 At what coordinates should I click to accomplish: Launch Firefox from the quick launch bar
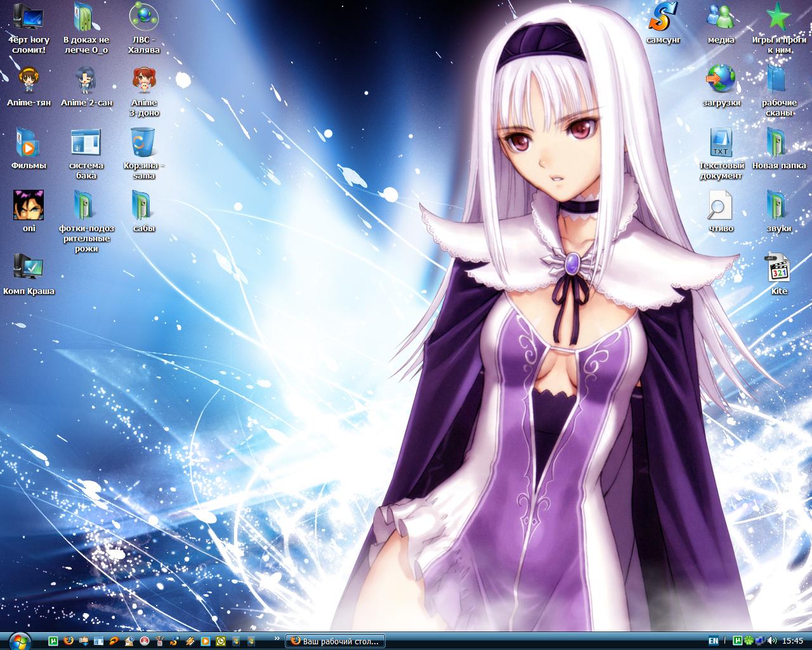(69, 641)
